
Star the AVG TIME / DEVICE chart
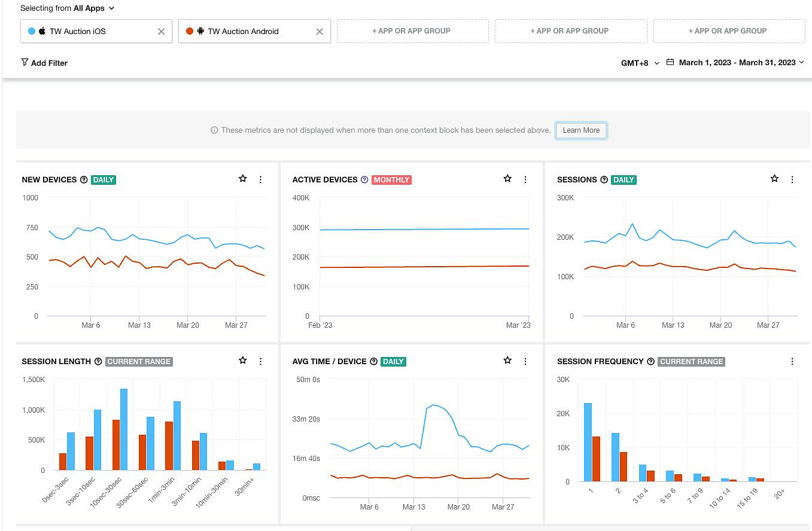click(508, 361)
